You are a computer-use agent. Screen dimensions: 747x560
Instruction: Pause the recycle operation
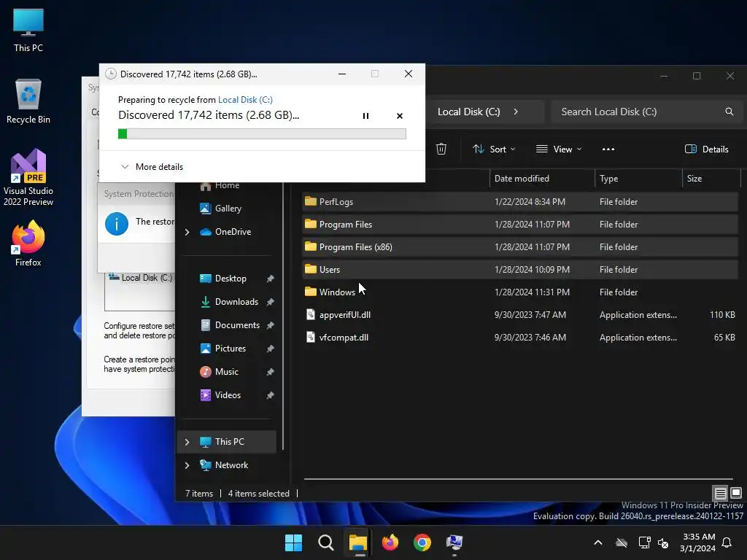point(365,116)
